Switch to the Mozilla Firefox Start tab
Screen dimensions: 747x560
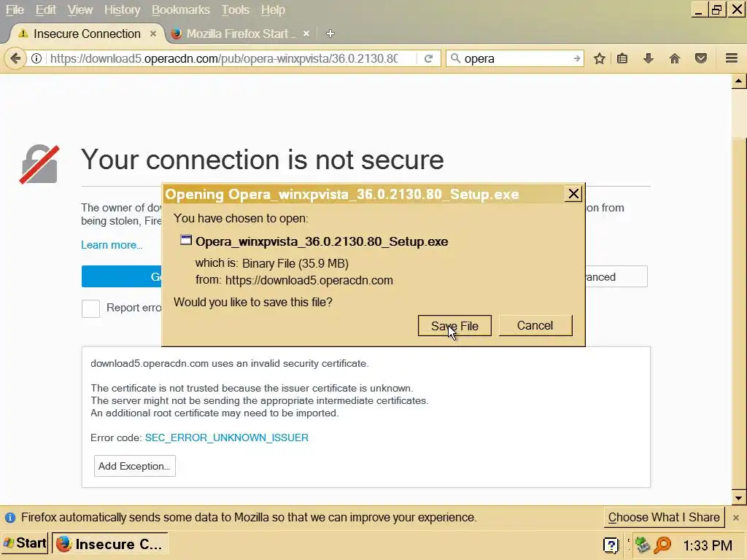241,34
